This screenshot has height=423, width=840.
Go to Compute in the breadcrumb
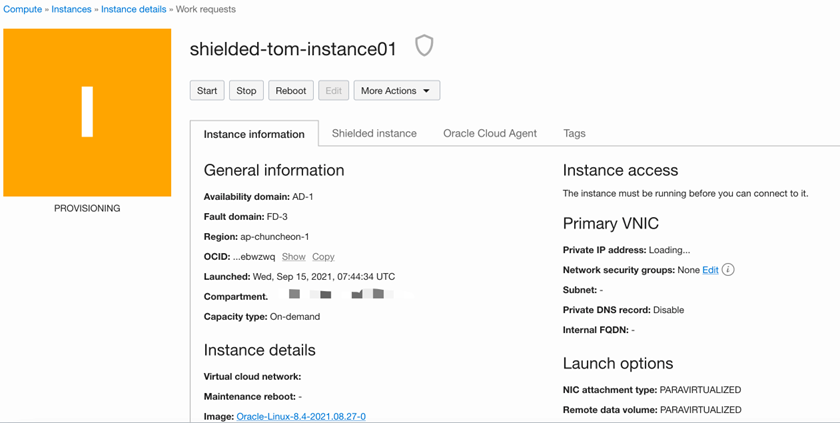coord(23,9)
